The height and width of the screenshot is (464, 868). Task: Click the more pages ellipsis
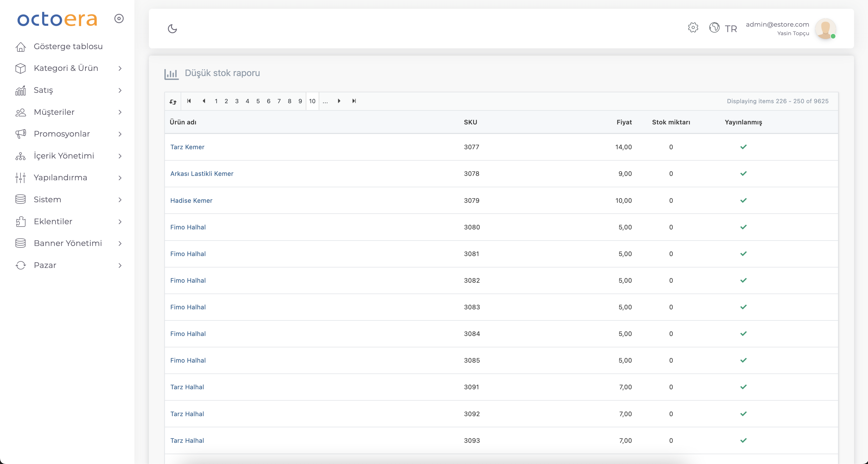(325, 101)
